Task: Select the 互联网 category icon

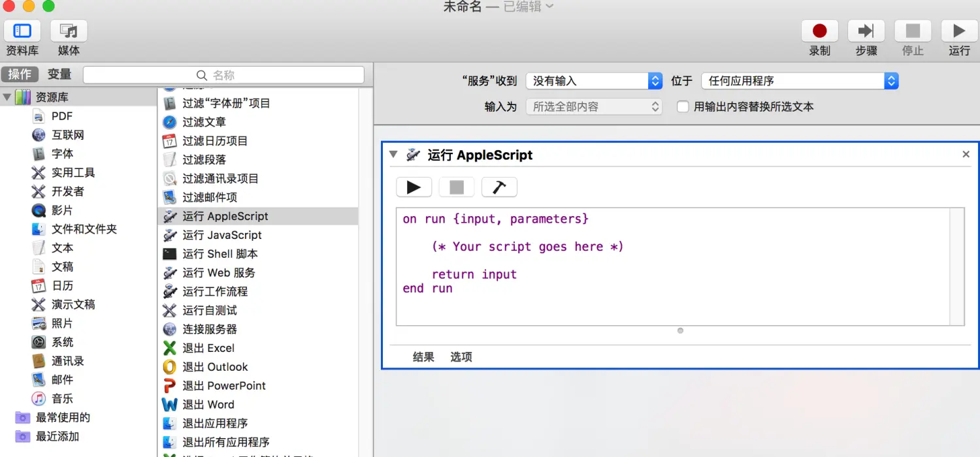Action: [x=39, y=135]
